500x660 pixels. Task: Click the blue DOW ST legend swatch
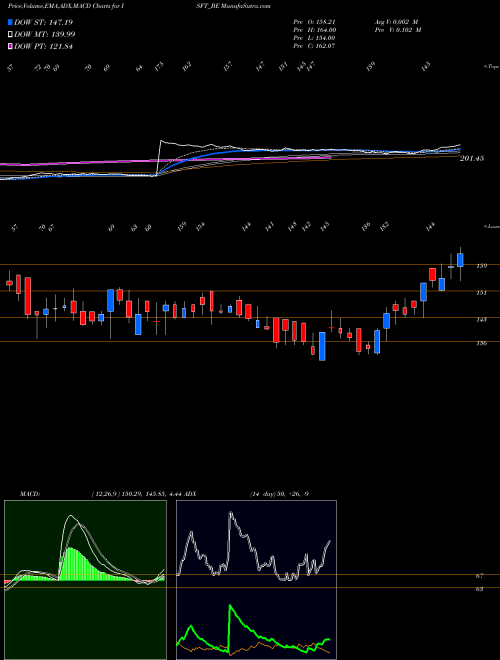(10, 22)
